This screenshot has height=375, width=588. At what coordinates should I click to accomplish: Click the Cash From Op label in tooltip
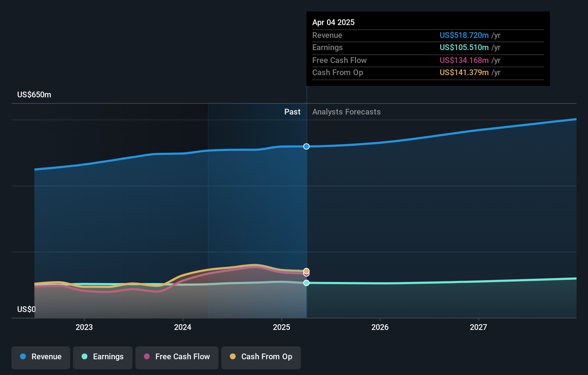click(338, 73)
